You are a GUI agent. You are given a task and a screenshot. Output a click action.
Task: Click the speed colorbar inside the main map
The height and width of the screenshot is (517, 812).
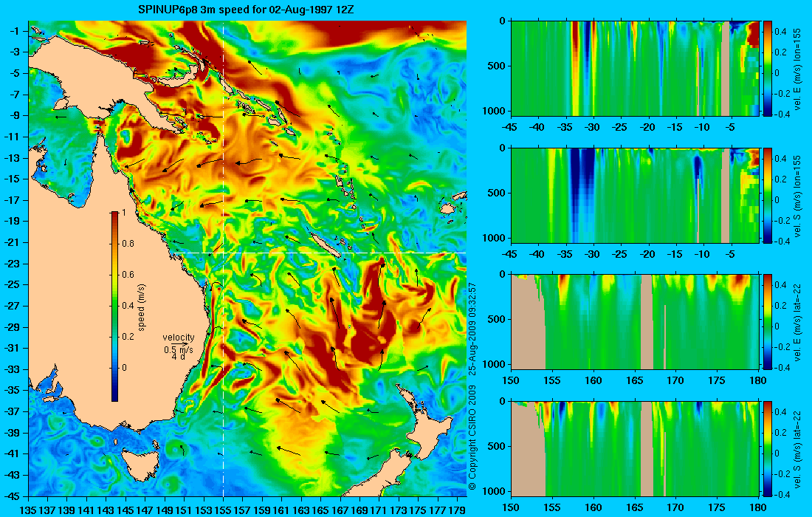(x=114, y=307)
